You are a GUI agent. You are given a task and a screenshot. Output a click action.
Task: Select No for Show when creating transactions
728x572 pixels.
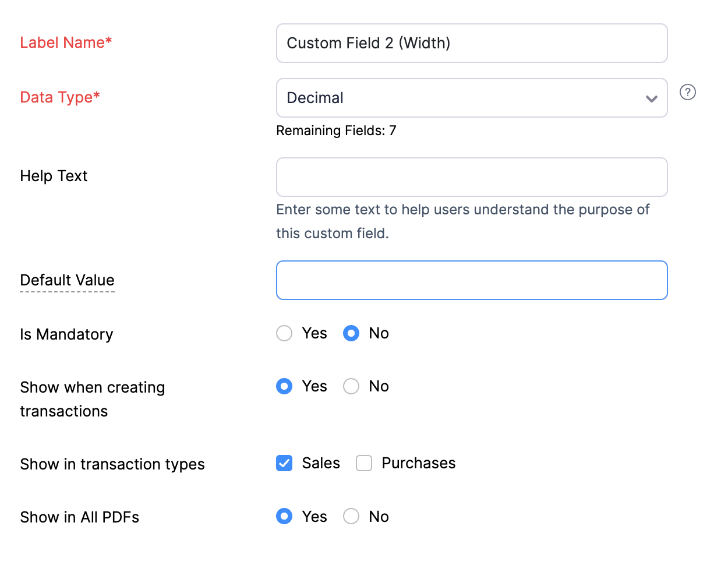[351, 386]
